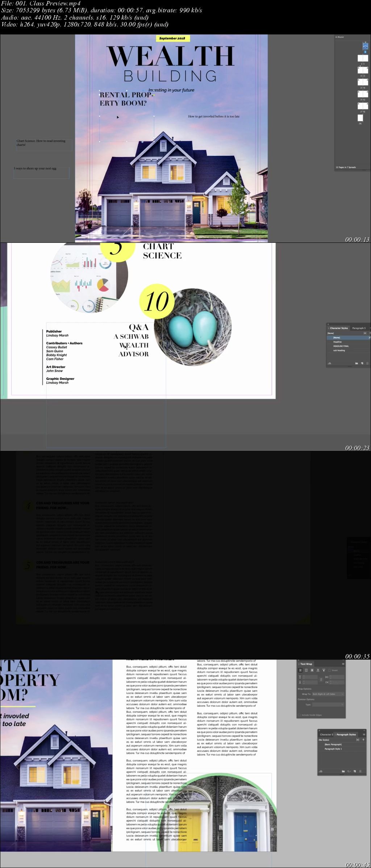Click the blue eggs nest circular image
Viewport: 371px width, 868px height.
(x=193, y=327)
